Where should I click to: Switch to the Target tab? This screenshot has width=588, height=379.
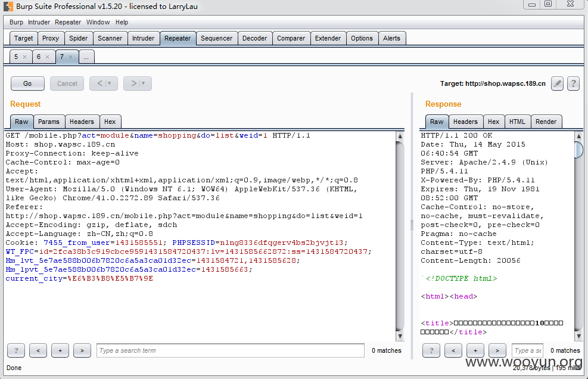click(x=24, y=38)
